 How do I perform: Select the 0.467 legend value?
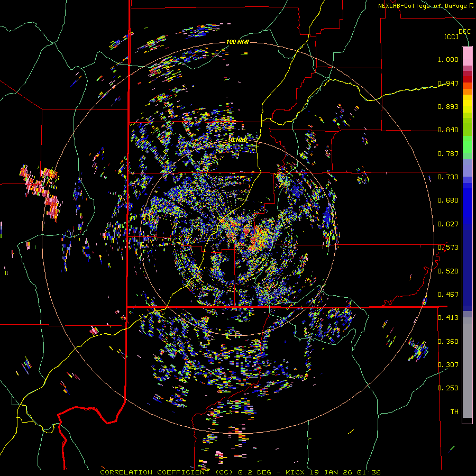[448, 295]
